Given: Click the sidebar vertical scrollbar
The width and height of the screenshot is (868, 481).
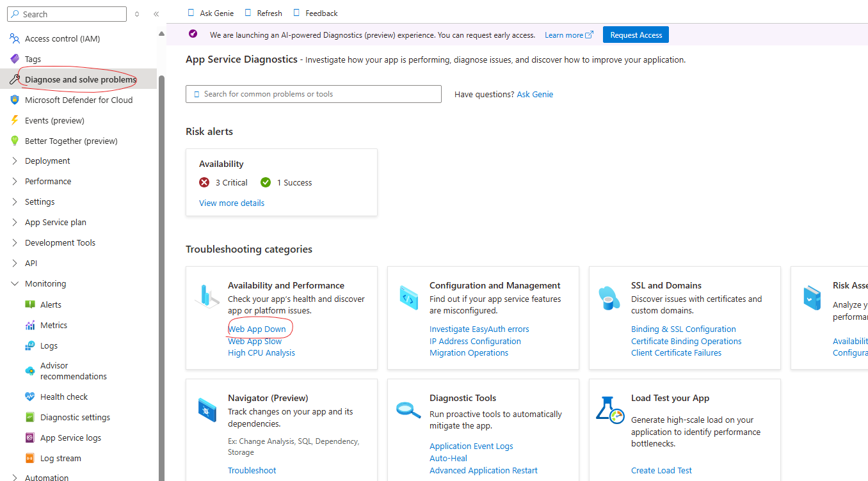Looking at the screenshot, I should tap(161, 278).
